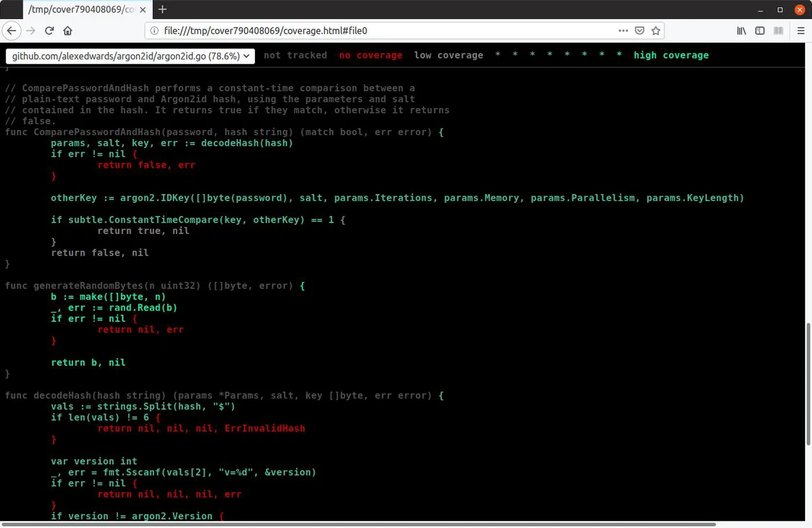Click 'func generateRandomBytes' declaration
The image size is (812, 528).
155,286
